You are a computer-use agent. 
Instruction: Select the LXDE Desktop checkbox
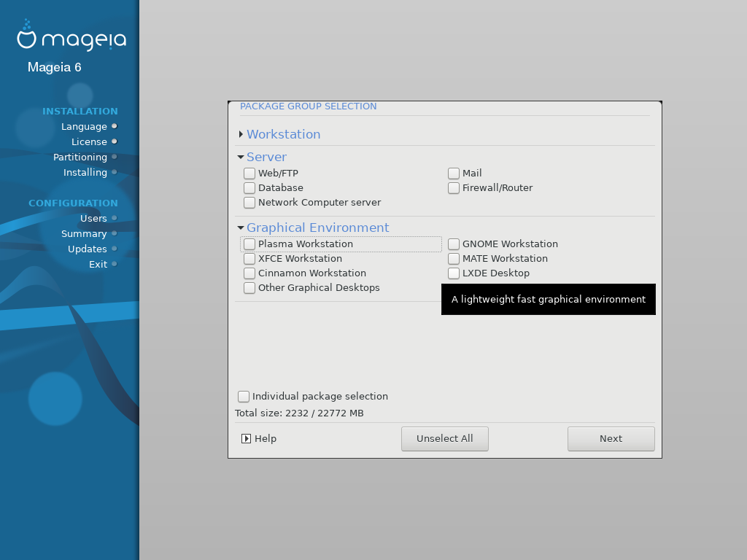454,273
